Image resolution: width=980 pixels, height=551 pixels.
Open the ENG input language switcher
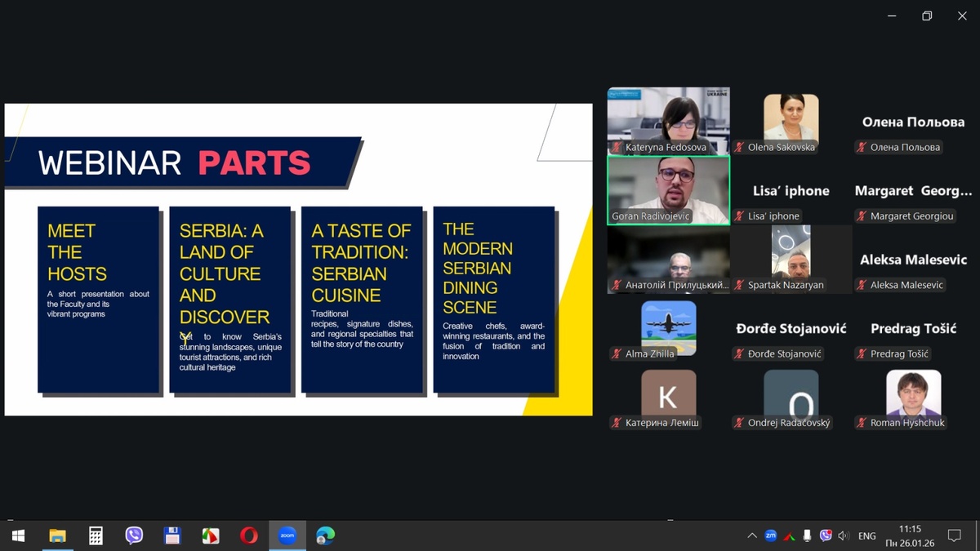[x=866, y=535]
